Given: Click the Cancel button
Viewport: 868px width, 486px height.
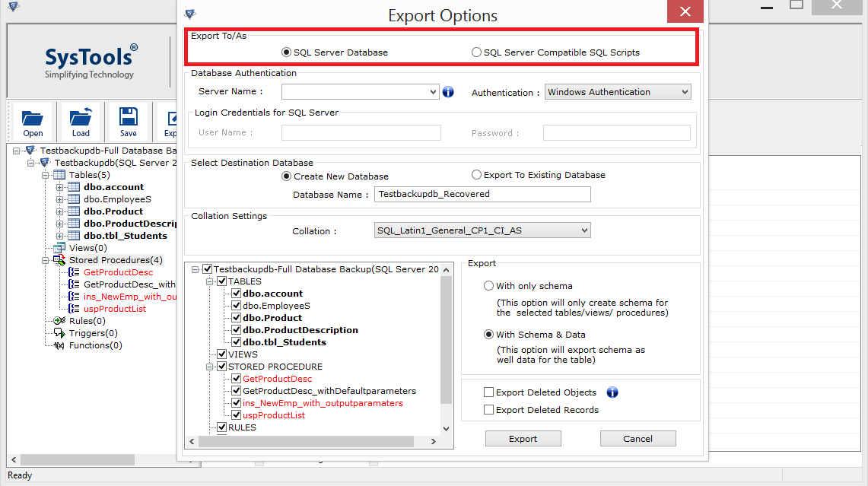Looking at the screenshot, I should [x=637, y=438].
